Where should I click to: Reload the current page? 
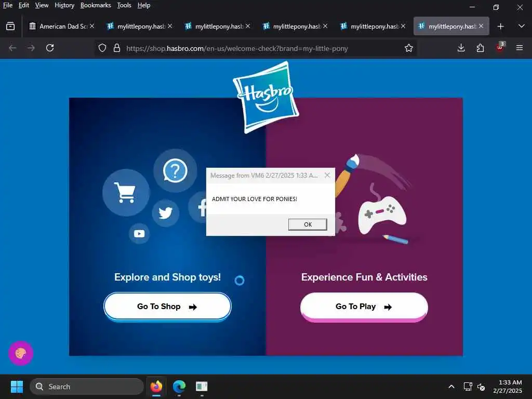tap(50, 48)
